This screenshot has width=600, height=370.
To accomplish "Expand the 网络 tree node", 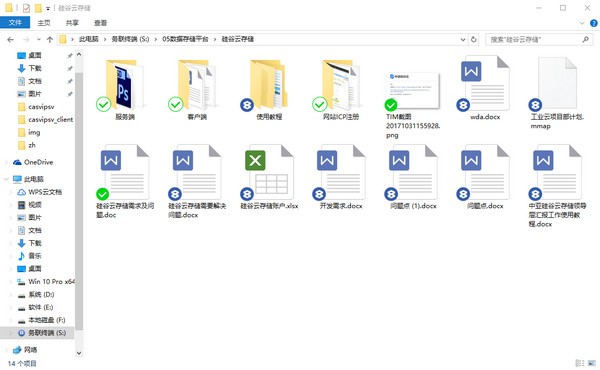I will [x=6, y=350].
